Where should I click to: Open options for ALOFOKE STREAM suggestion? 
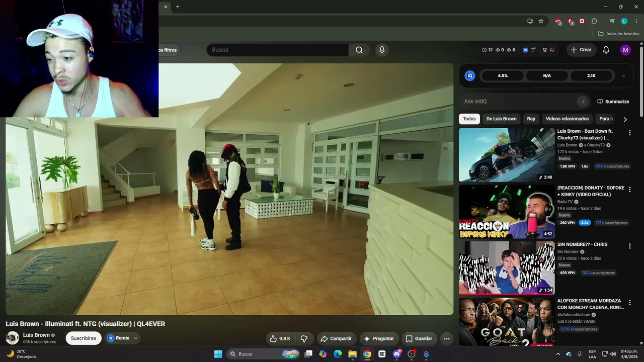[629, 303]
